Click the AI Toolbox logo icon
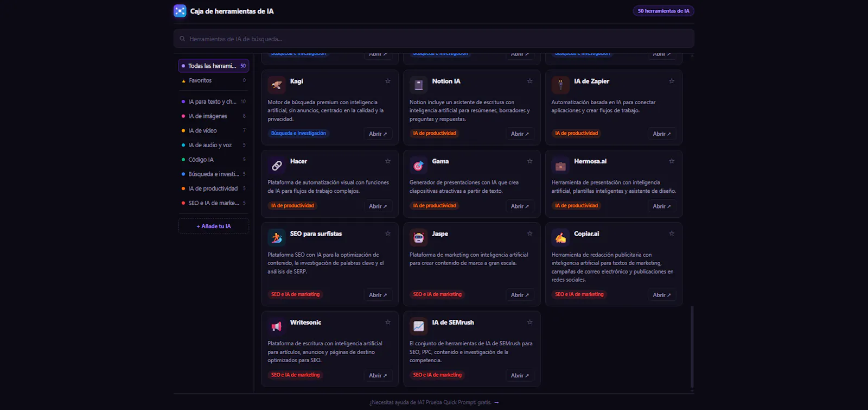Screen dimensions: 868x410 pos(180,11)
